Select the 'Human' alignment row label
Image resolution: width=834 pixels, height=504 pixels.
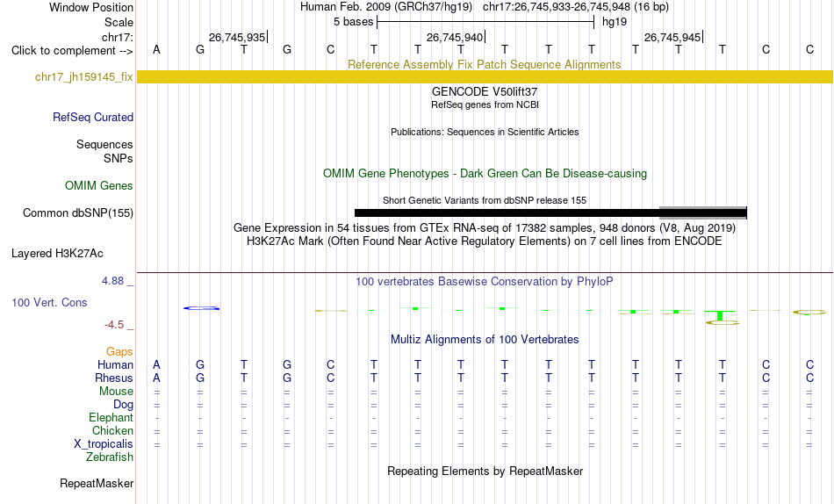[x=115, y=365]
